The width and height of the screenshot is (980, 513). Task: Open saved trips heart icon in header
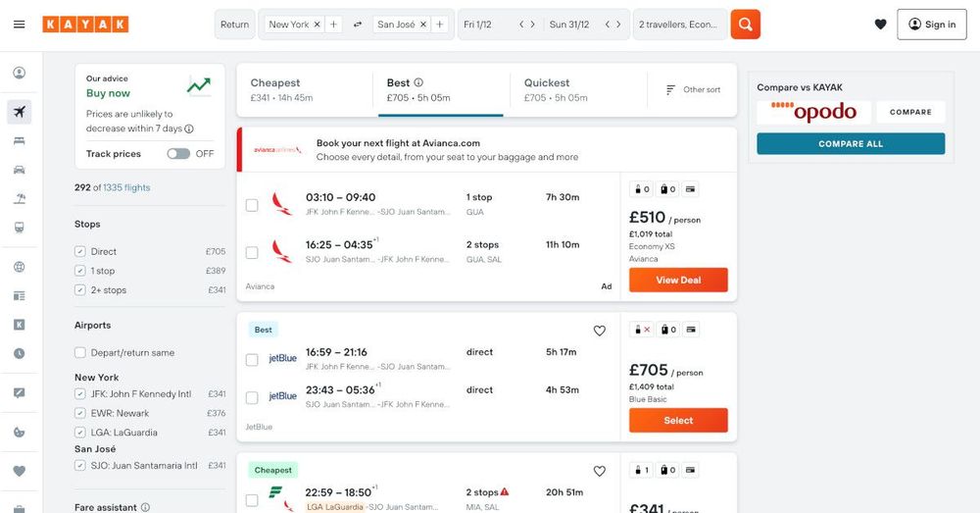tap(880, 25)
